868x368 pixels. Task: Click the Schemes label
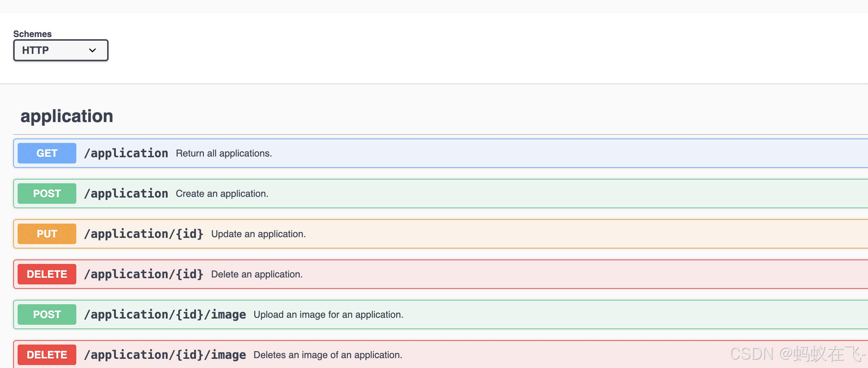[32, 34]
